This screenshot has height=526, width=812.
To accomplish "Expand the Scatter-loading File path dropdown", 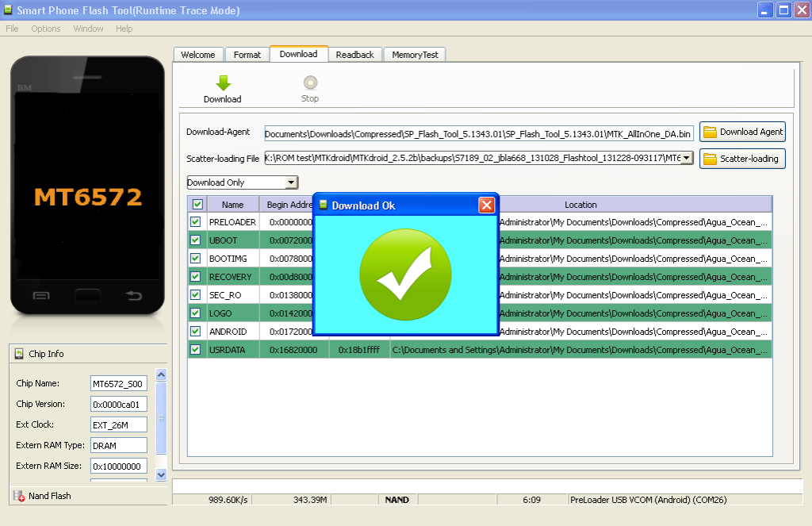I will pos(687,159).
